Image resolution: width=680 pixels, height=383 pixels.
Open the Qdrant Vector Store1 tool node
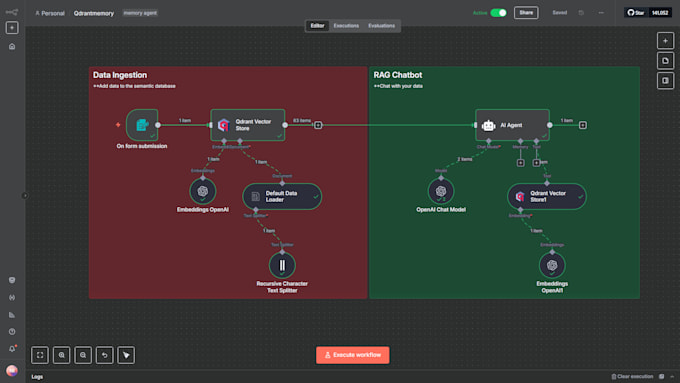click(547, 196)
